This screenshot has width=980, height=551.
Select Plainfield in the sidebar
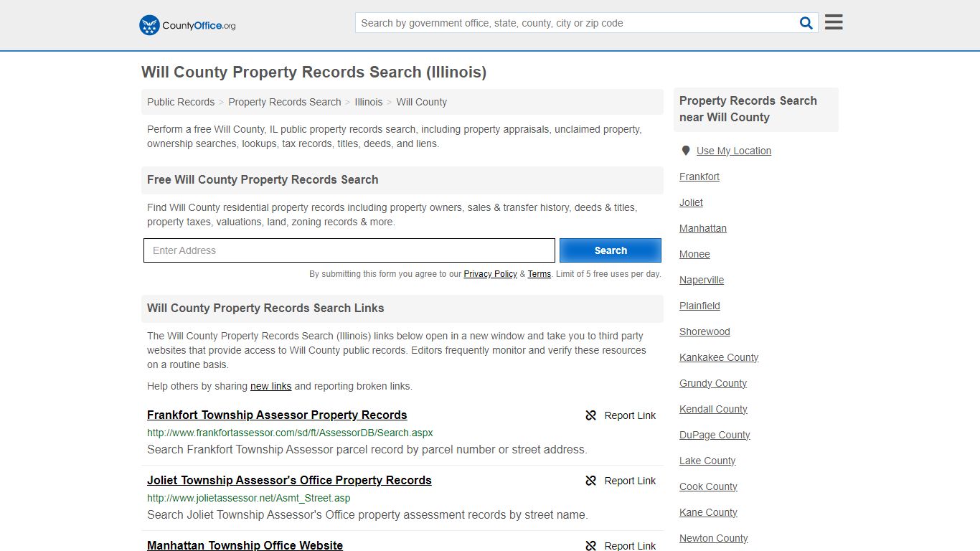[x=699, y=306]
